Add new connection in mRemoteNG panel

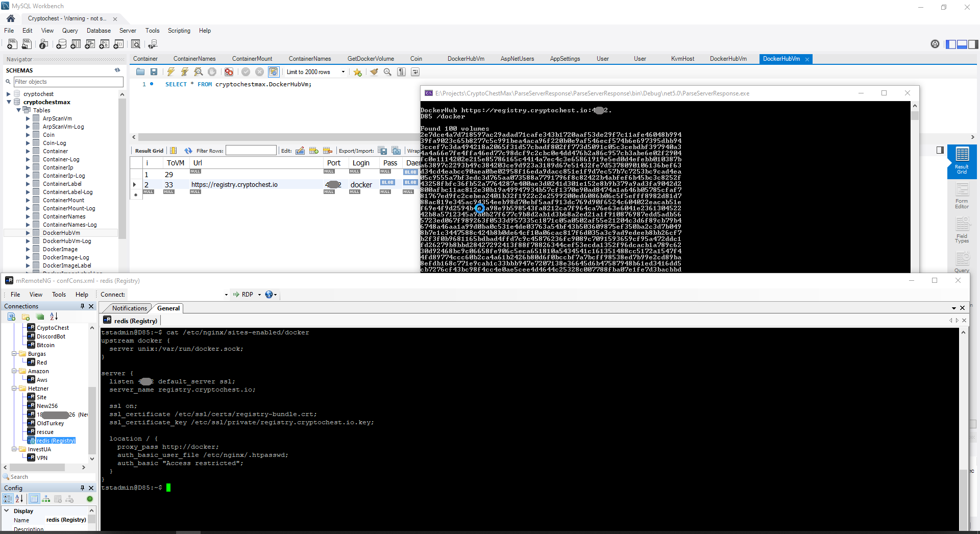(x=11, y=317)
